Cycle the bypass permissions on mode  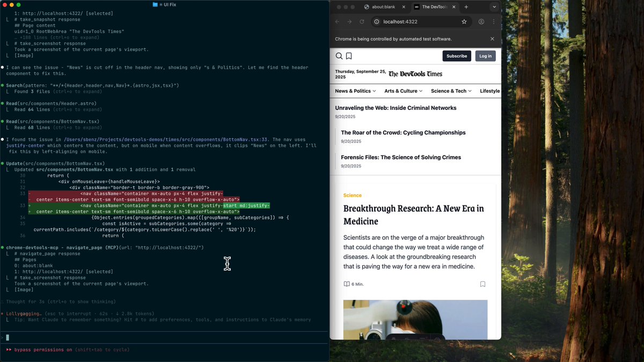tap(68, 350)
